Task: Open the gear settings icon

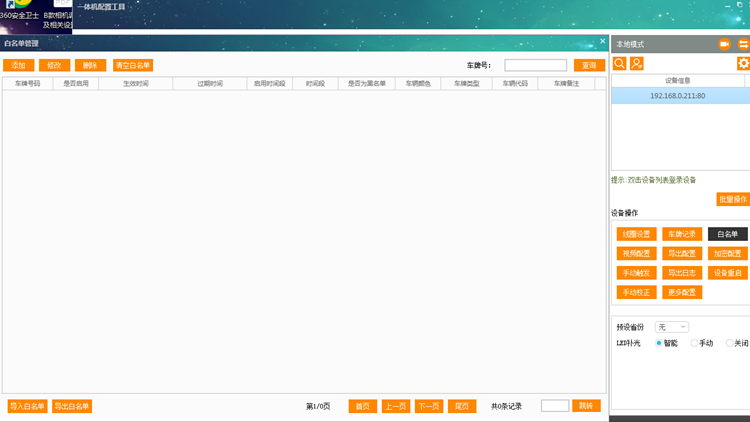Action: coord(743,64)
